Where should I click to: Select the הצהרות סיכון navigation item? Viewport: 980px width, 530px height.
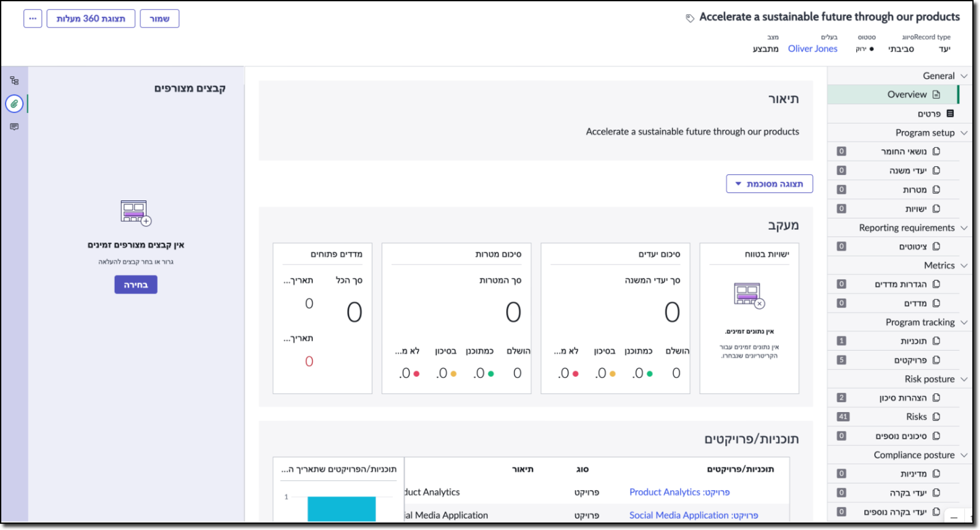pyautogui.click(x=902, y=398)
